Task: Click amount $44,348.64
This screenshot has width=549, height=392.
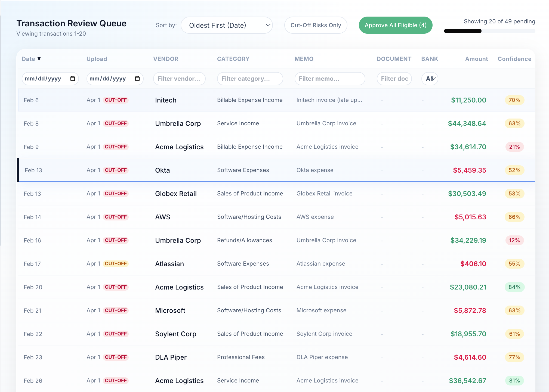Action: point(467,123)
